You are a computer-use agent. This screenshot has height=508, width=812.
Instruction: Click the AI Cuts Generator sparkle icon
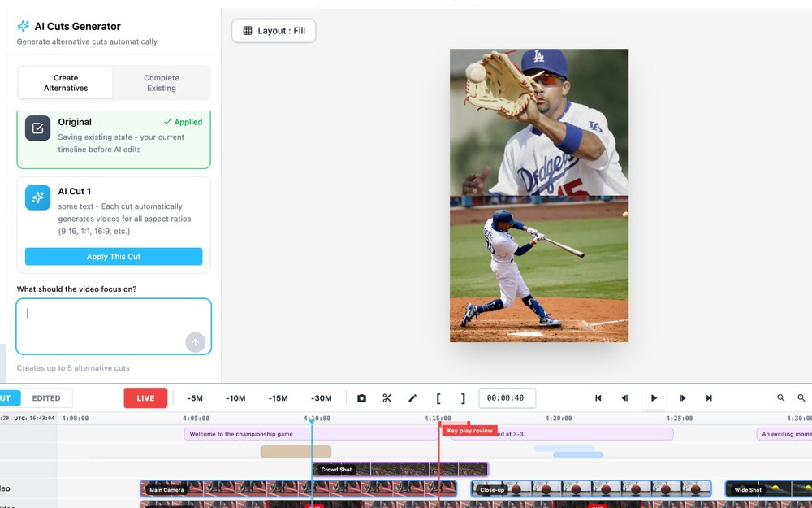click(x=23, y=26)
